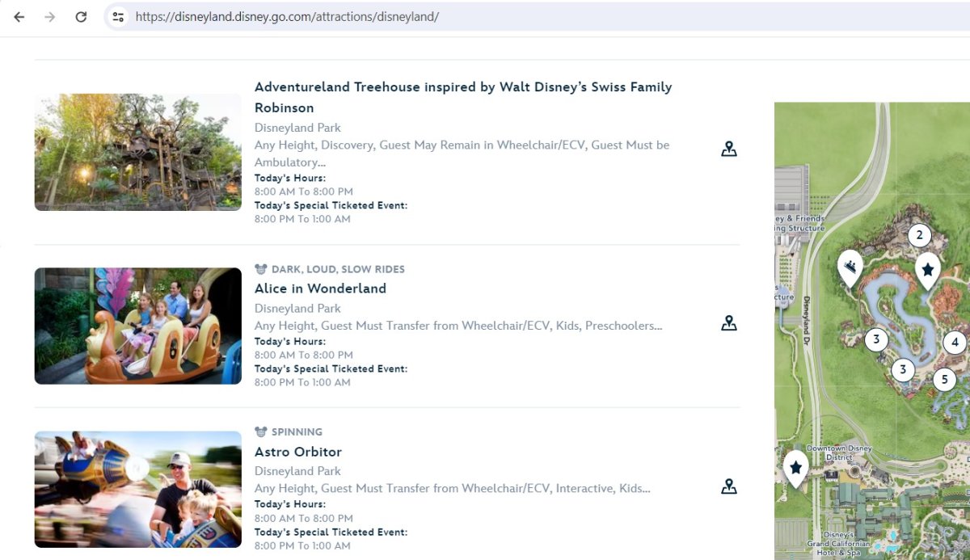Open the map cluster numbered 4
The width and height of the screenshot is (970, 560).
pos(955,343)
